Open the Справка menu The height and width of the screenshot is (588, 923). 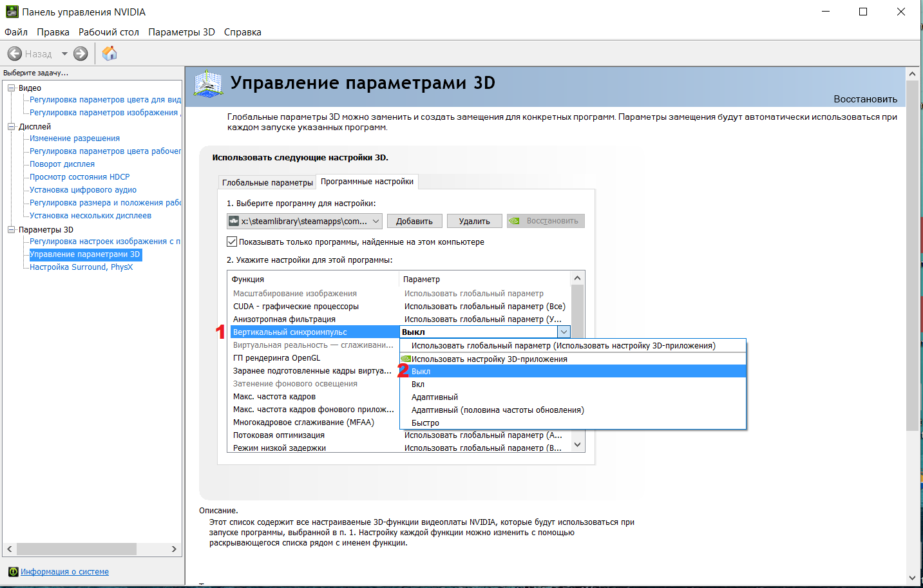point(243,32)
